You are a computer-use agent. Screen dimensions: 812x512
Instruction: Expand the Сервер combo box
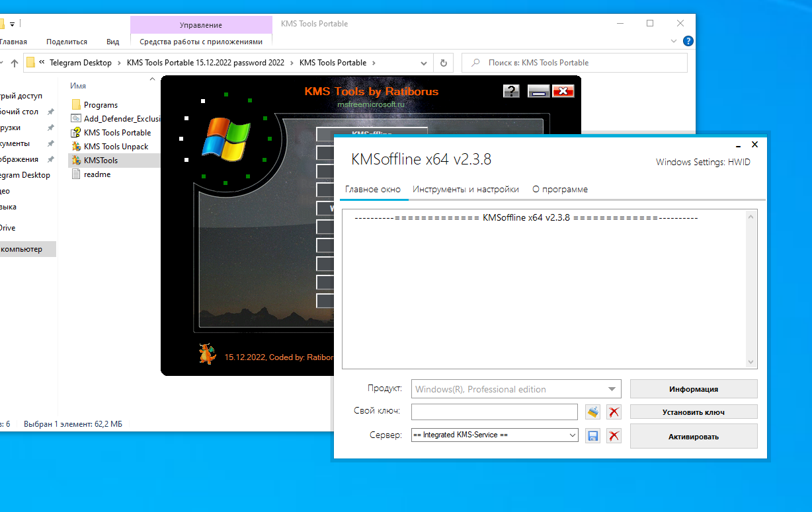tap(572, 435)
